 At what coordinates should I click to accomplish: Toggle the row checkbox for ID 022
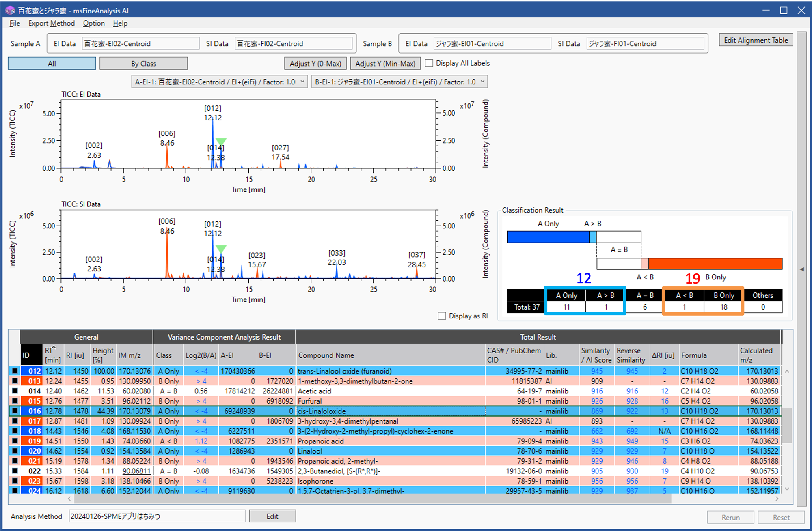point(15,471)
